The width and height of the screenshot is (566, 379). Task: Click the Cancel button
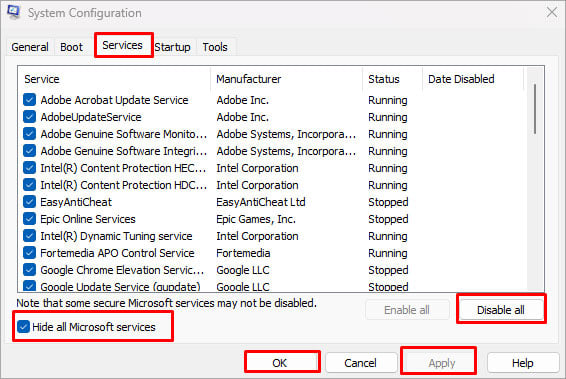[x=360, y=362]
